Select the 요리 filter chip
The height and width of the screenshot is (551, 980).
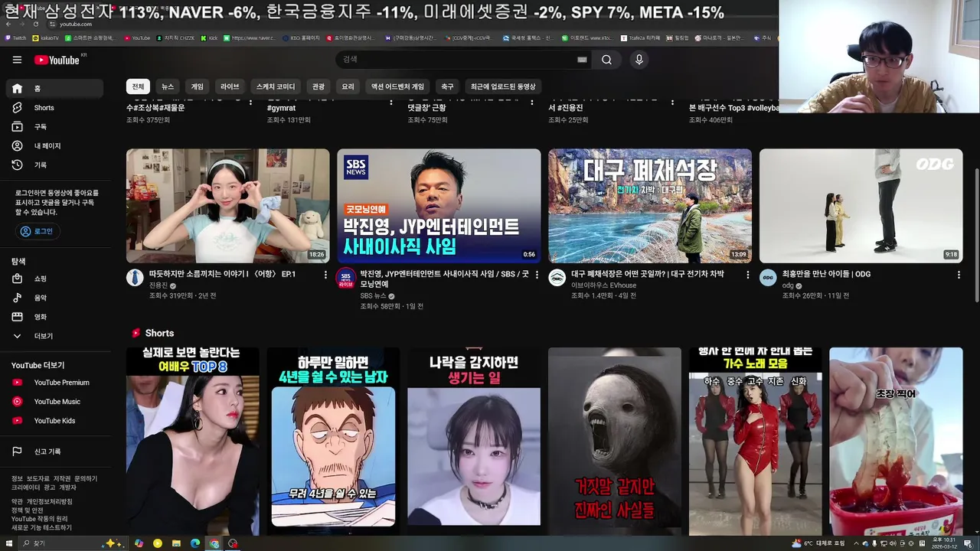coord(348,86)
